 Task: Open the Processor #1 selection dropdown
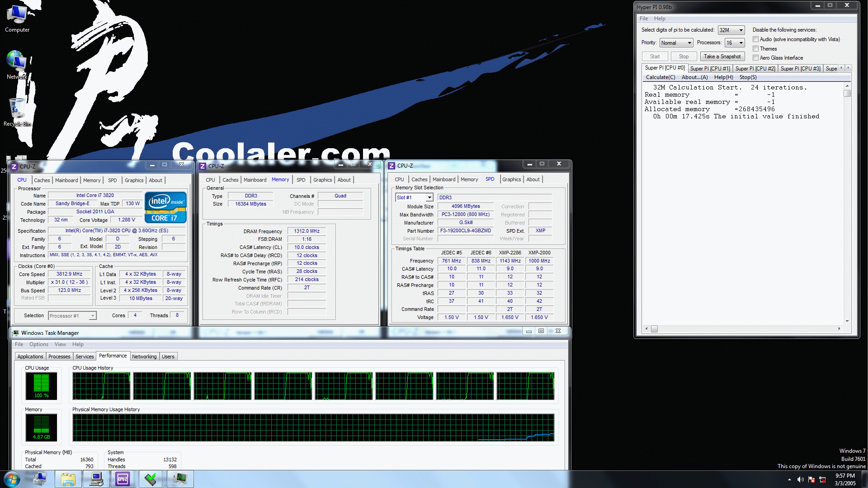pyautogui.click(x=72, y=316)
